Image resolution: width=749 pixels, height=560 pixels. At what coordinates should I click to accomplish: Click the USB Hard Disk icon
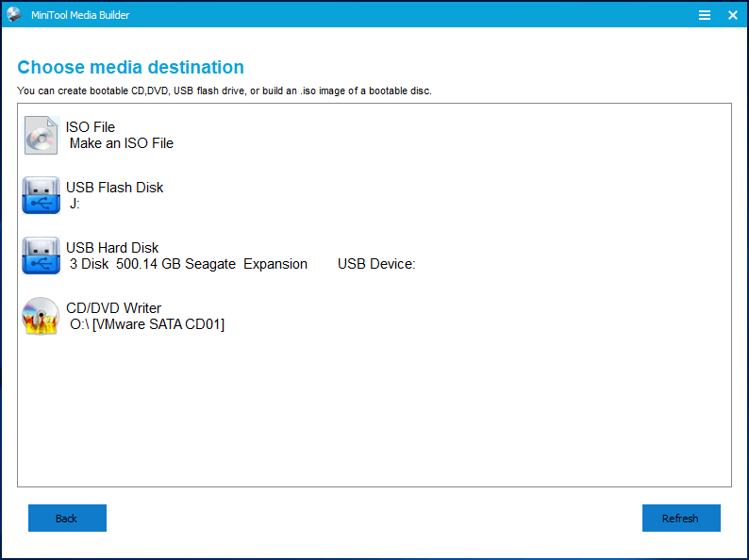click(x=42, y=255)
